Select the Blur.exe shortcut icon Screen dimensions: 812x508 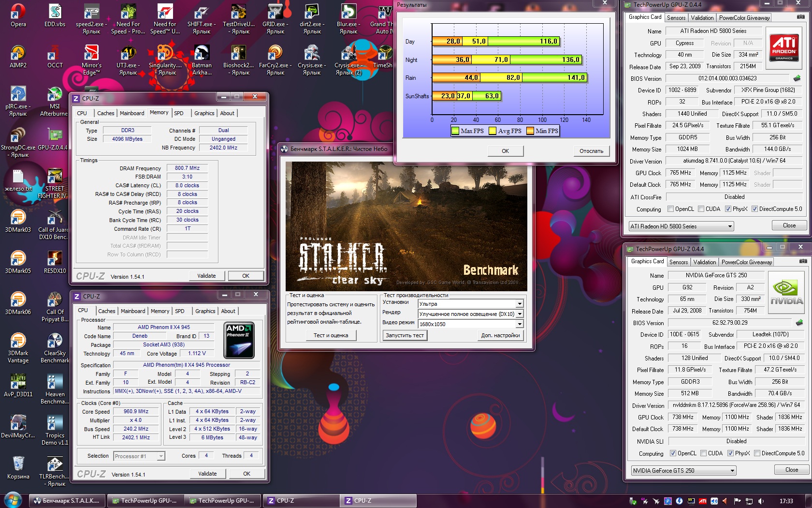click(x=348, y=19)
